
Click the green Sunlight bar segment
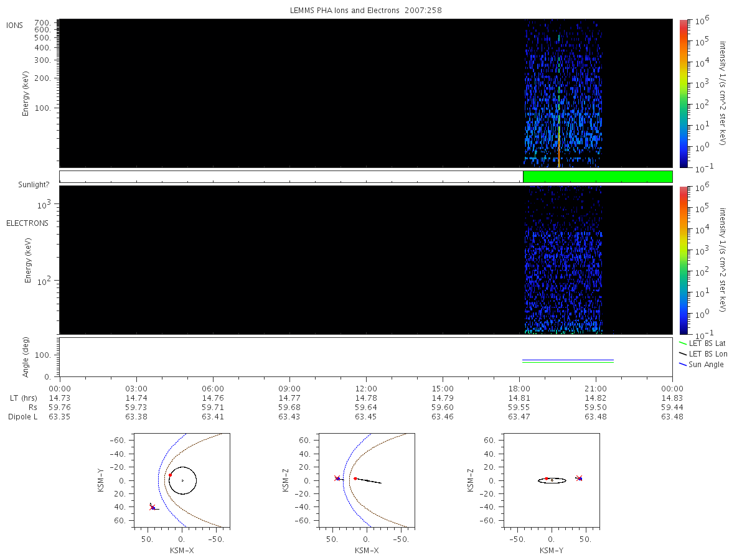598,177
